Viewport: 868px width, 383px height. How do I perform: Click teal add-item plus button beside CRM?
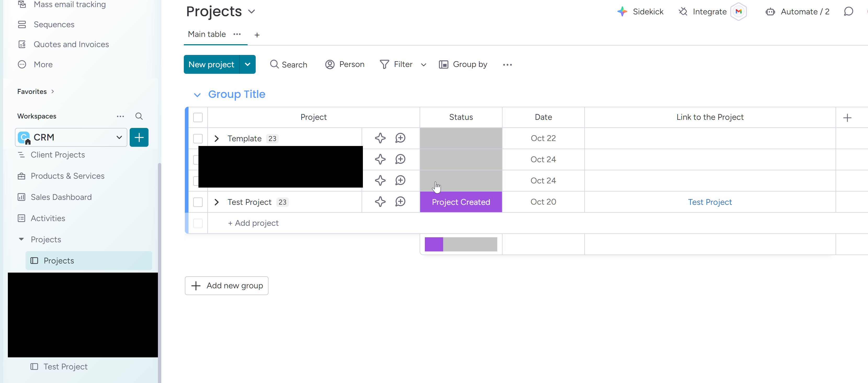139,137
